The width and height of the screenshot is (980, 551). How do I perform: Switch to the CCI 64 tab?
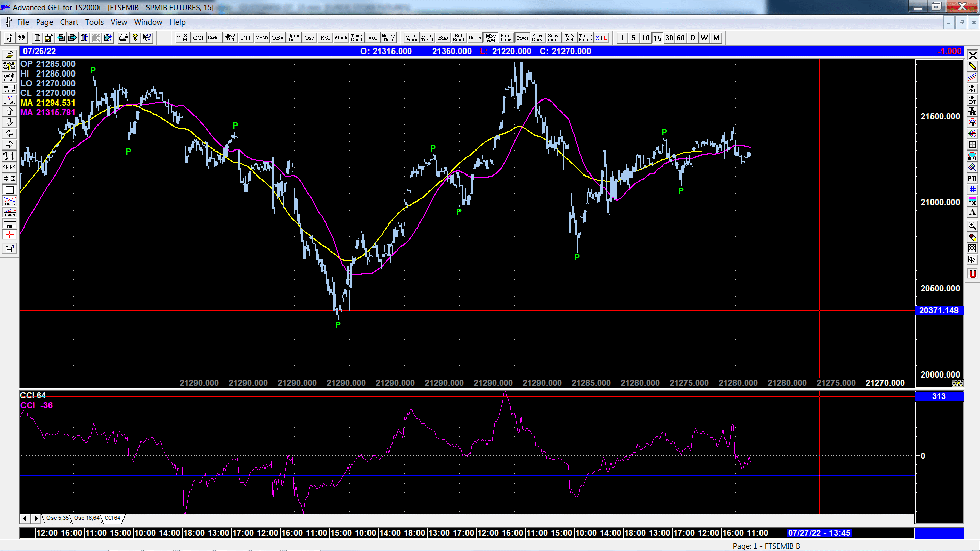112,518
